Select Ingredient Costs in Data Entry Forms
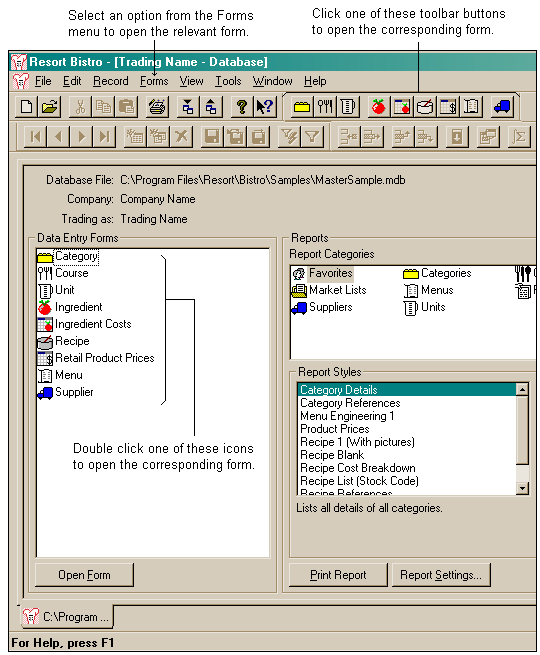 84,324
